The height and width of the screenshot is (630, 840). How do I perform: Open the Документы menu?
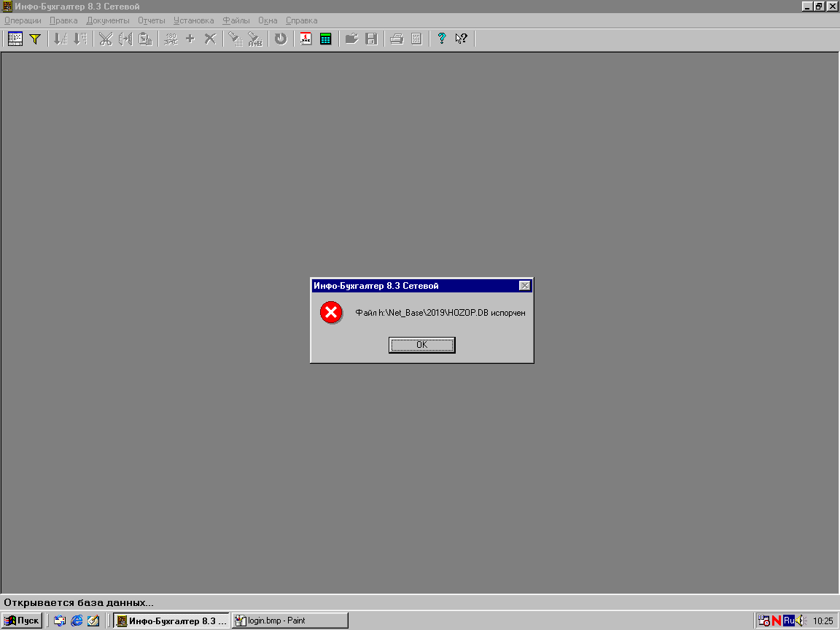point(108,20)
